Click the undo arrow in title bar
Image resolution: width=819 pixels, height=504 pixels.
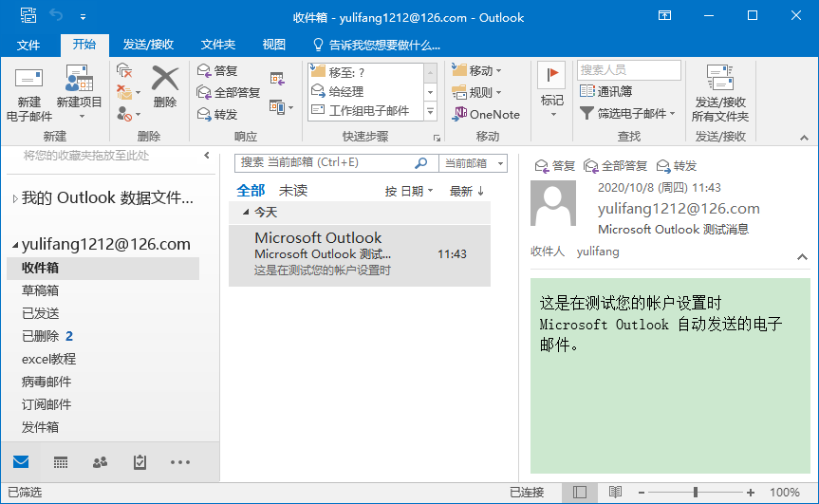point(56,15)
